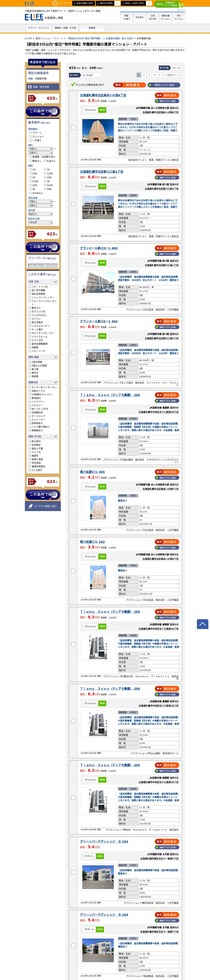
Task: Request 資料請求 for 第六松屋ビル 102
Action: coord(167,542)
